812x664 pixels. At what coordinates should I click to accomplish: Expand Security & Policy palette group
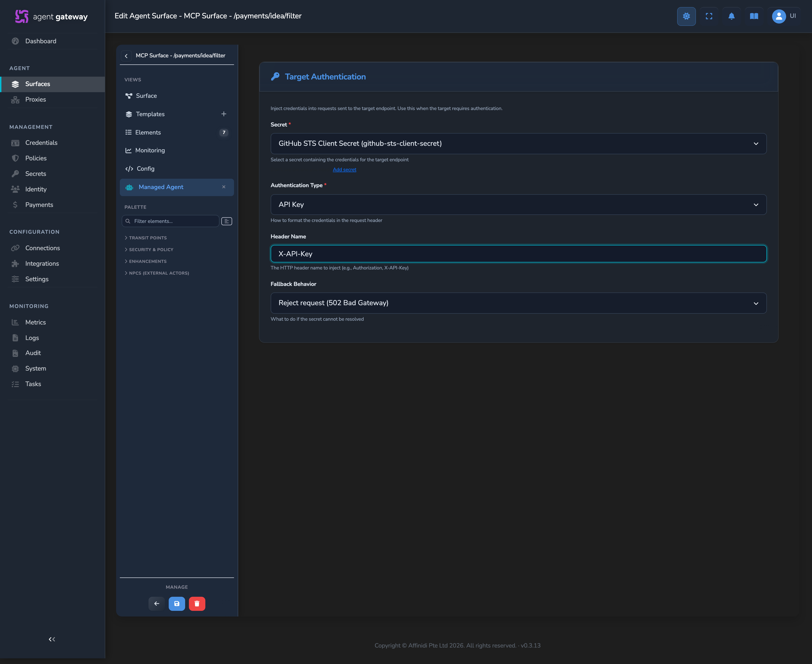149,250
